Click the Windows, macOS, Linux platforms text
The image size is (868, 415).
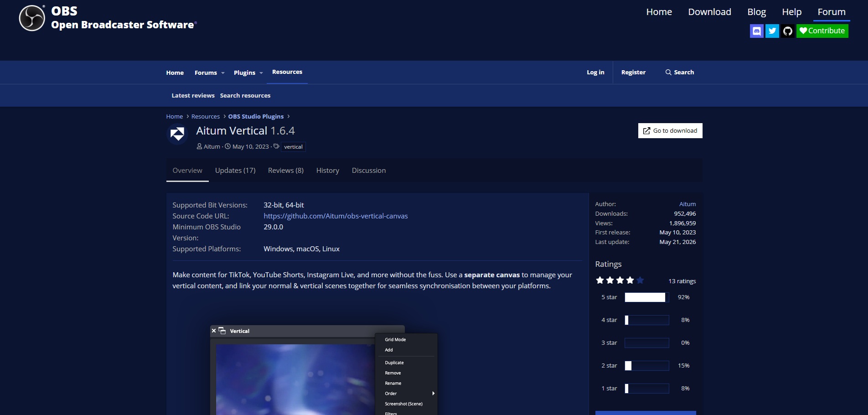point(301,249)
